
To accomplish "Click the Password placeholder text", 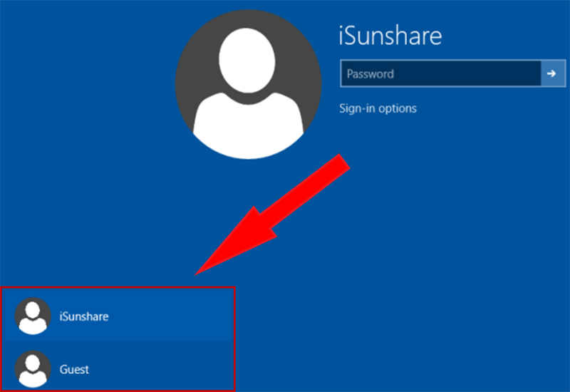I will pos(370,73).
